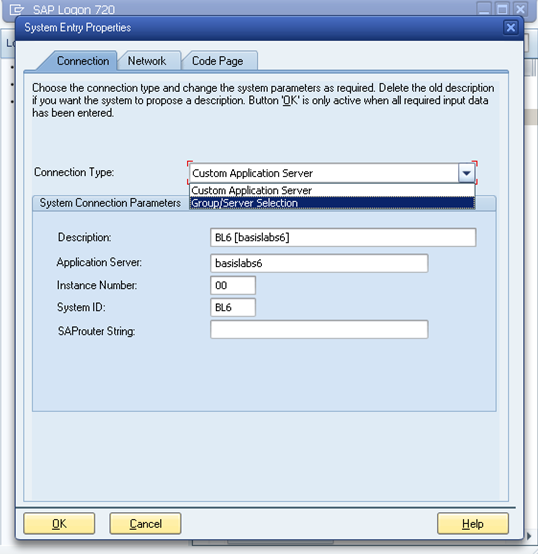Minimize the SAP Logon 720 window
Image resolution: width=538 pixels, height=554 pixels.
pos(484,9)
